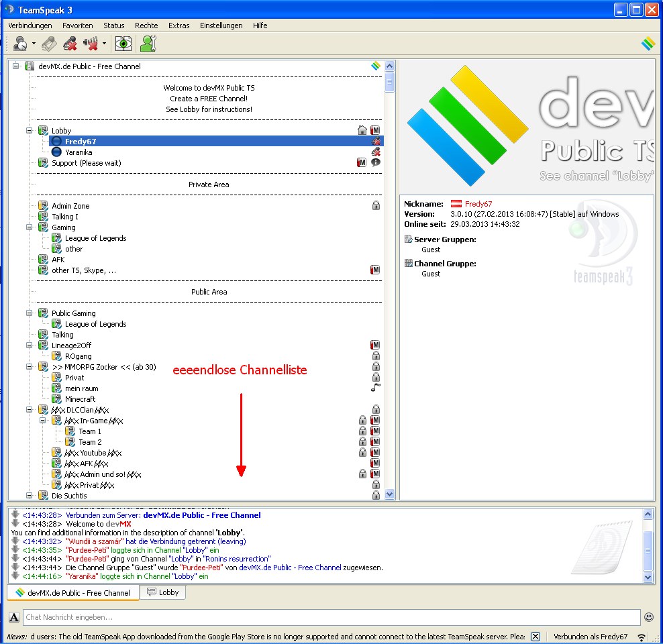The width and height of the screenshot is (663, 644).
Task: Select the AFK channel in Private Area
Action: [x=58, y=260]
